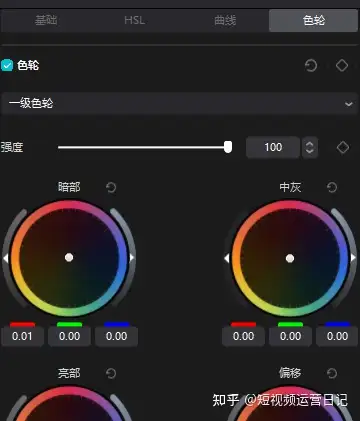Viewport: 360px width, 421px height.
Task: Reset the 暗部 color wheel
Action: click(111, 187)
